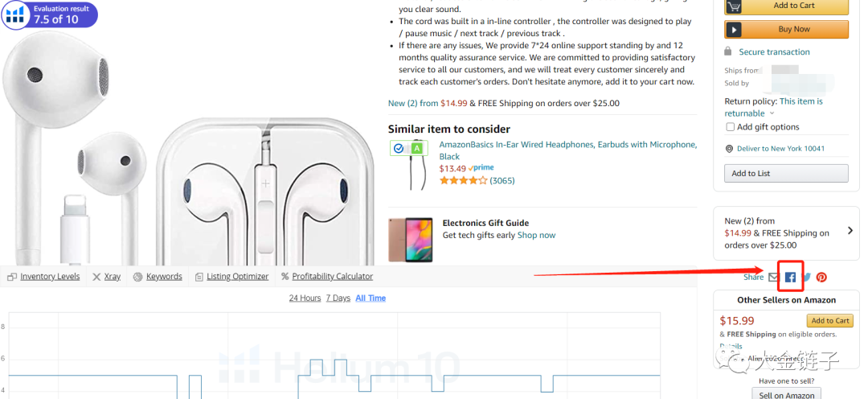Open AmazonBasics In-Ear Wired Headphones link
Screen dimensions: 868x399
tap(568, 150)
